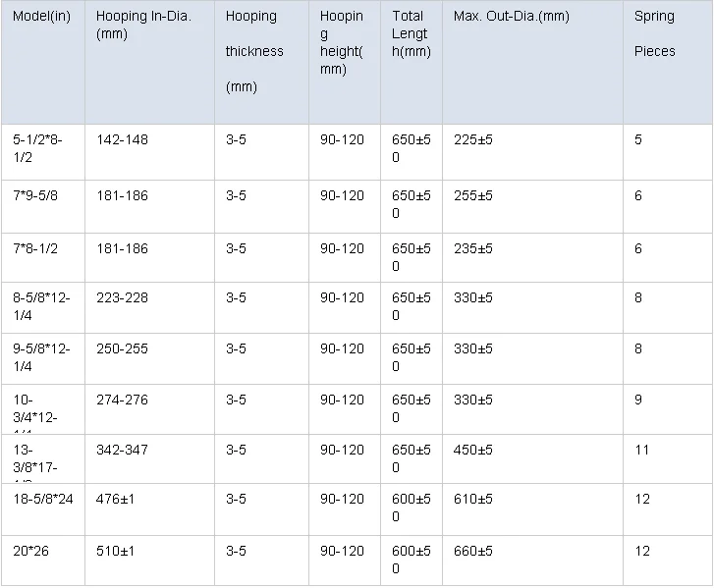
Task: Click the 225±5 max out-diameter cell
Action: coord(473,139)
